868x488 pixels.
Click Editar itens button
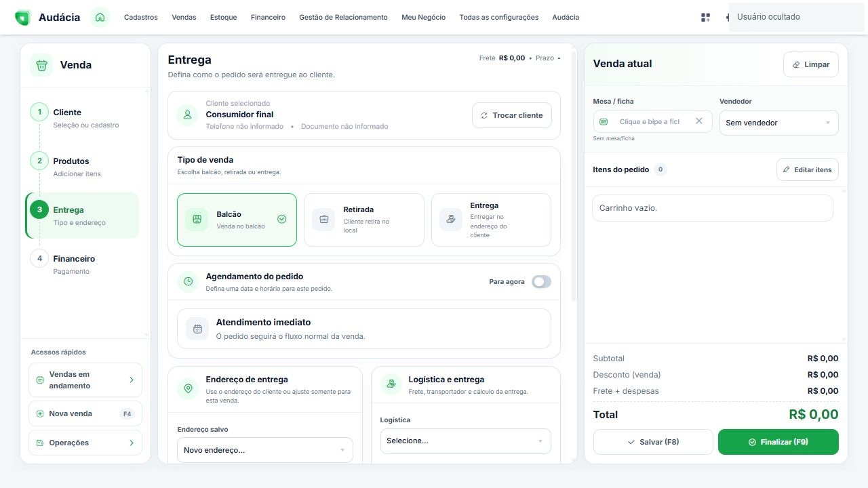coord(808,169)
